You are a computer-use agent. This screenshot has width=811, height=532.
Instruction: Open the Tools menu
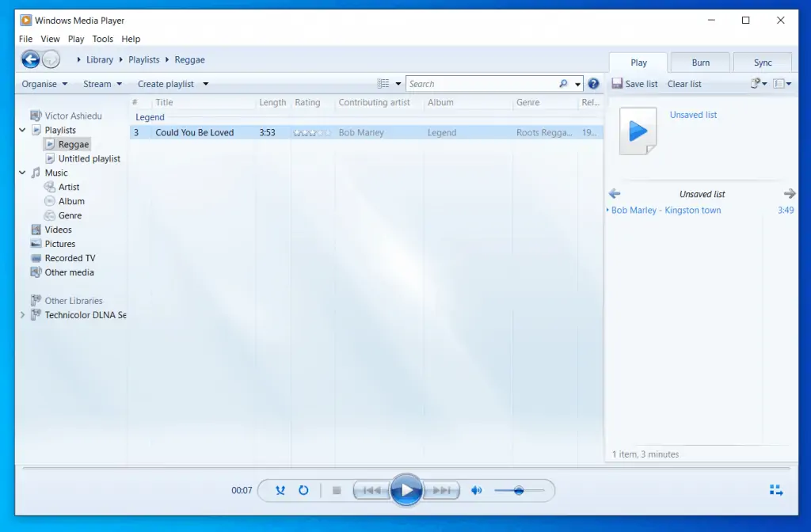pos(102,38)
